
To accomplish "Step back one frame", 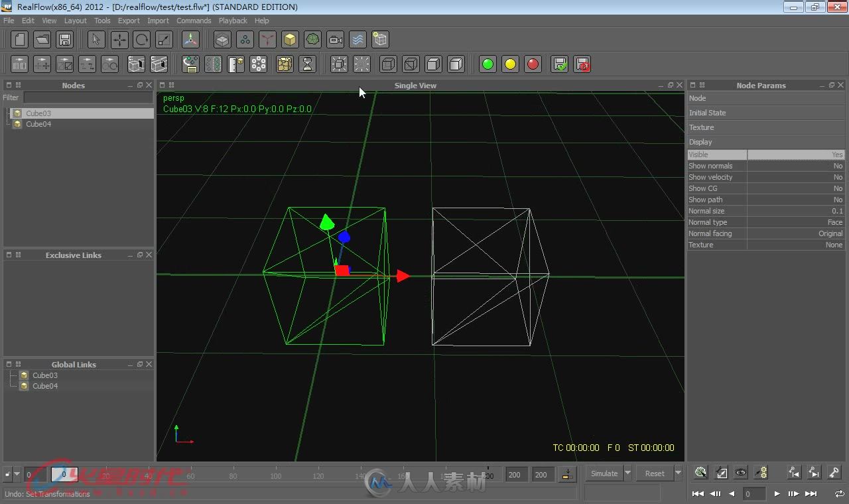I will (716, 493).
